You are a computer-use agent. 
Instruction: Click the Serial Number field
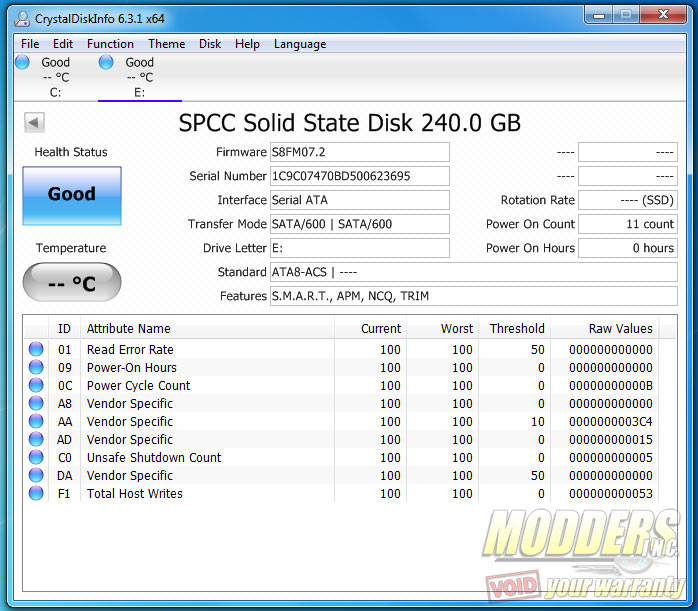(360, 176)
